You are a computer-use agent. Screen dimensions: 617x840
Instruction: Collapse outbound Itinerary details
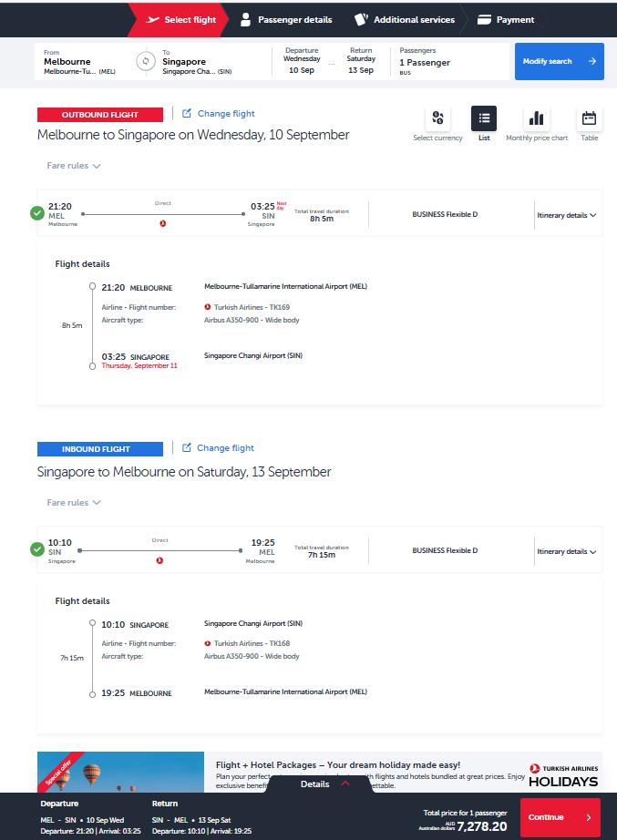tap(566, 215)
